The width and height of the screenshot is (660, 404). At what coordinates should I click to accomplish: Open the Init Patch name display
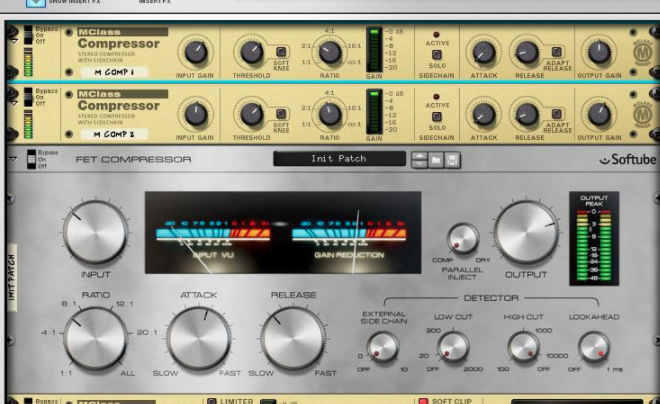point(339,159)
